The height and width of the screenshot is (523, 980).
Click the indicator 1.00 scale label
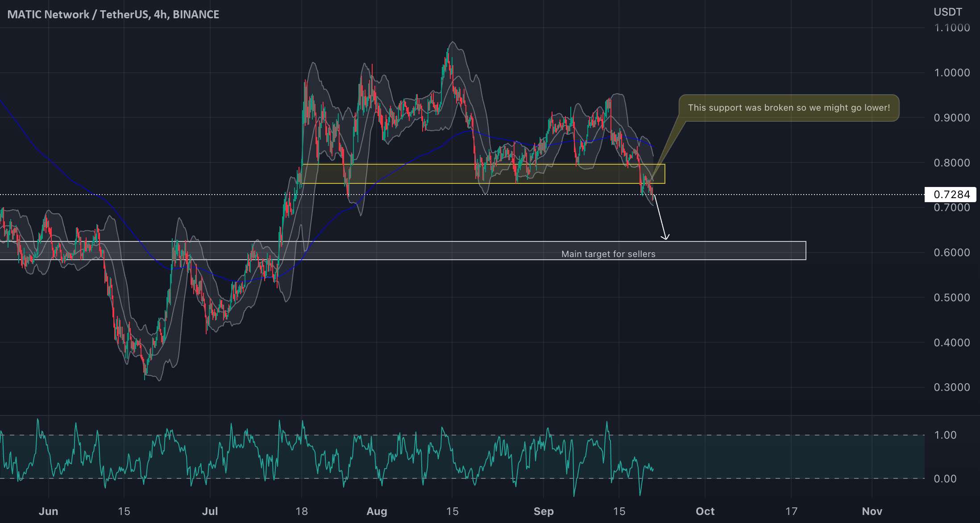click(x=945, y=435)
